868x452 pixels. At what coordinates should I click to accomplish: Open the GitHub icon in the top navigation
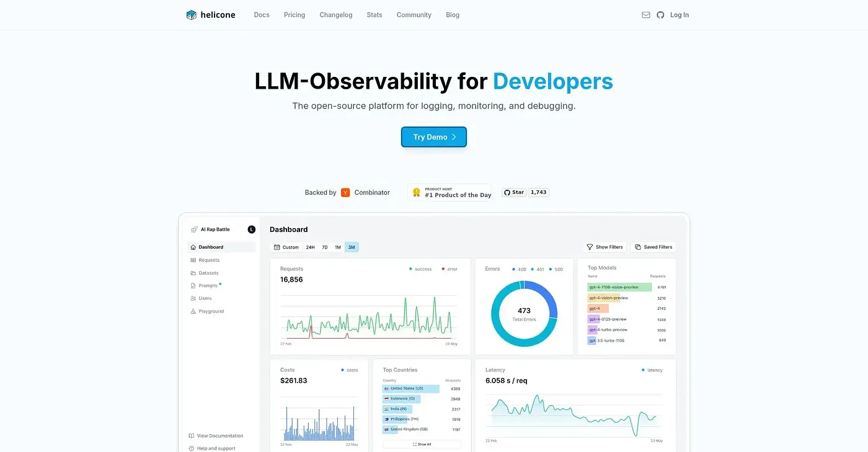click(x=660, y=15)
